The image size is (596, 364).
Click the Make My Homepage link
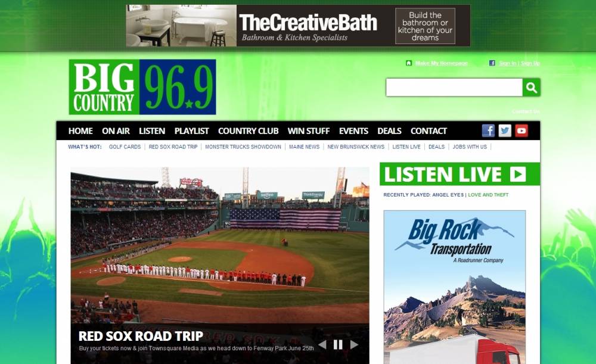click(441, 63)
